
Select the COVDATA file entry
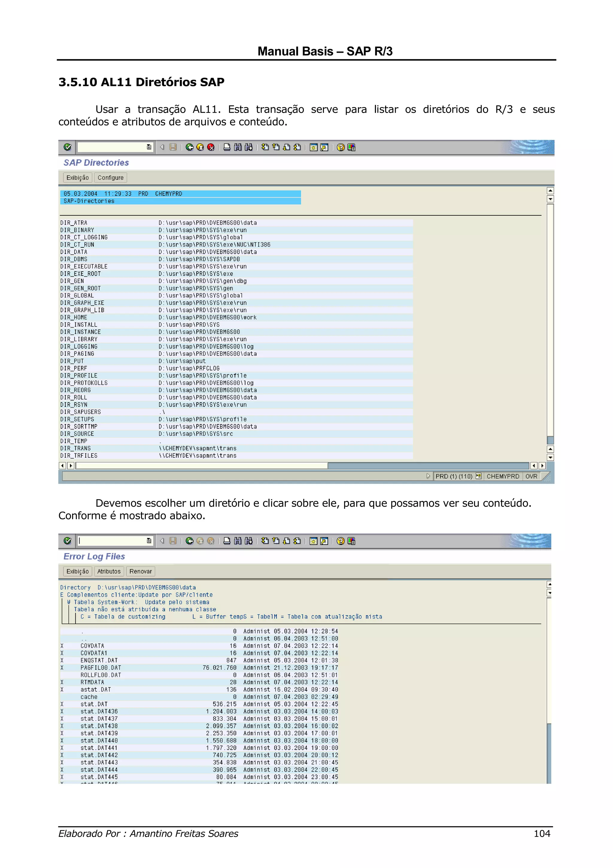(199, 646)
